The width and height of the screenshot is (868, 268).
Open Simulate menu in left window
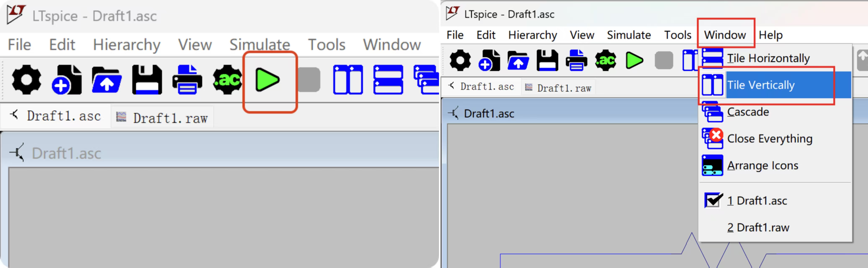pos(260,44)
